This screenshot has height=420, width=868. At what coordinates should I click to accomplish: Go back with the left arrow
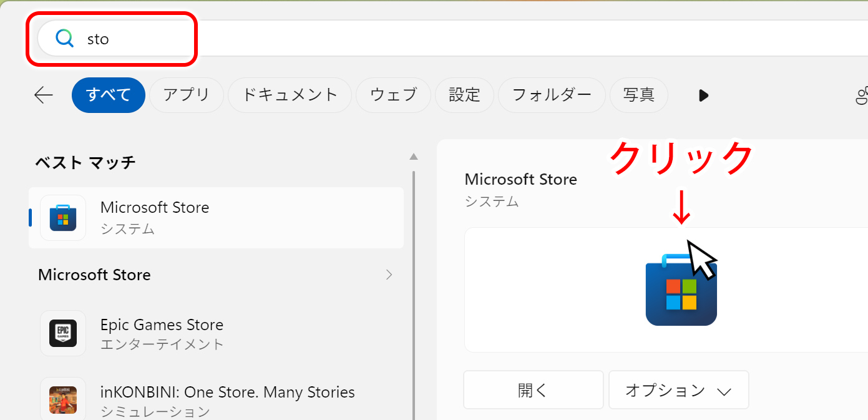pyautogui.click(x=44, y=95)
